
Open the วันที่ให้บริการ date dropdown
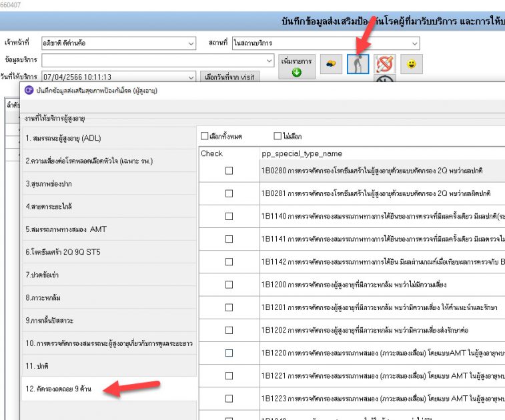pyautogui.click(x=191, y=77)
